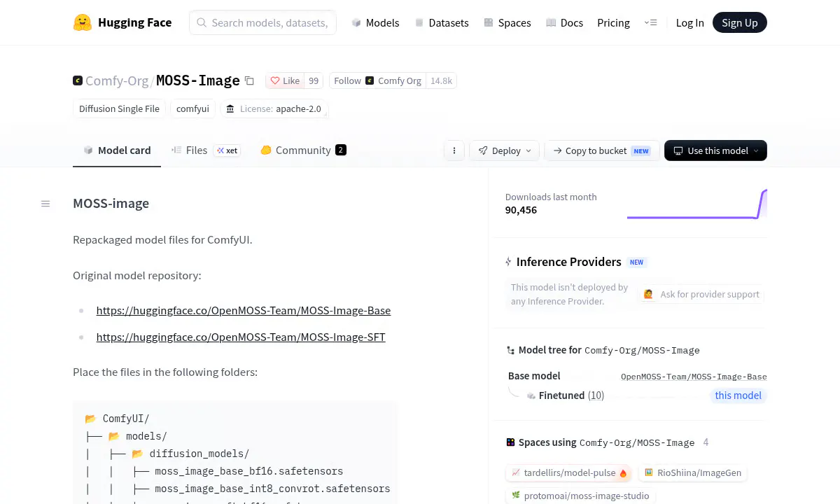This screenshot has width=840, height=504.
Task: Expand the Deploy dropdown
Action: 505,150
